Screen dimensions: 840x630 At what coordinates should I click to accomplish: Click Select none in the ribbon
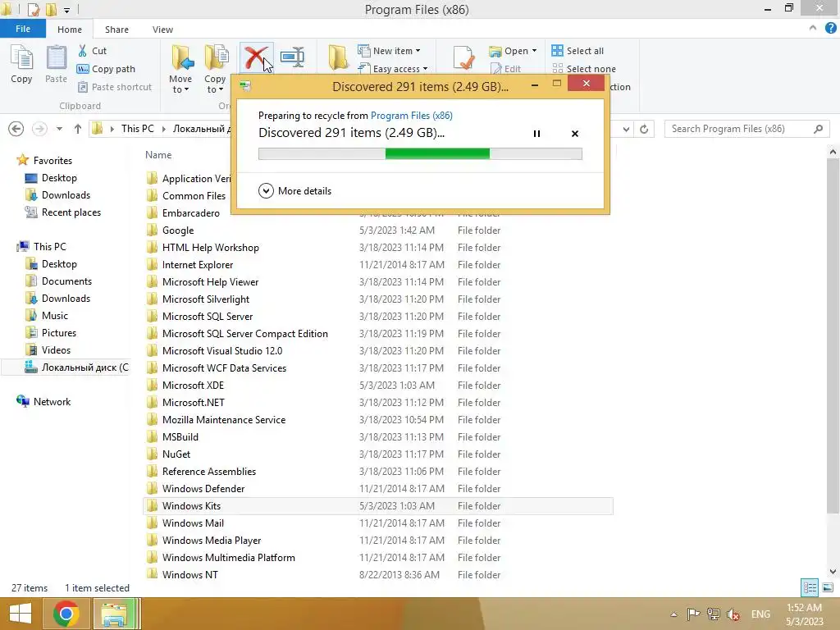tap(584, 69)
